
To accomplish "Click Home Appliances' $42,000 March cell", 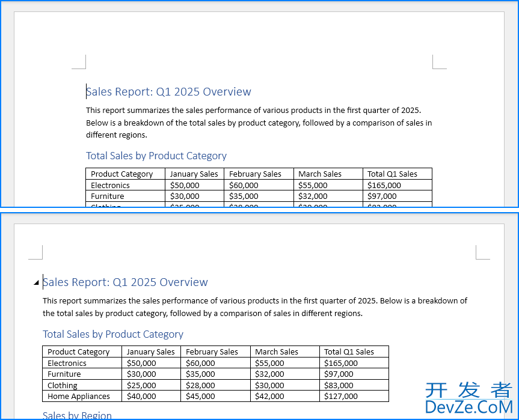I will (x=285, y=396).
